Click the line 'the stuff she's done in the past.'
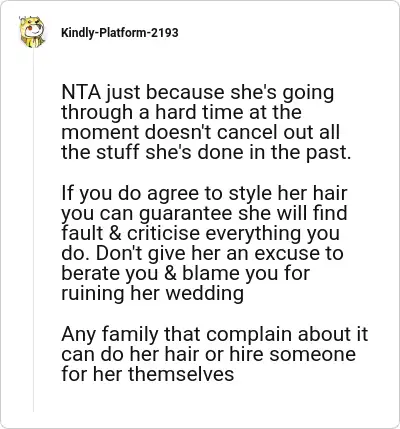The width and height of the screenshot is (400, 429). click(x=206, y=152)
